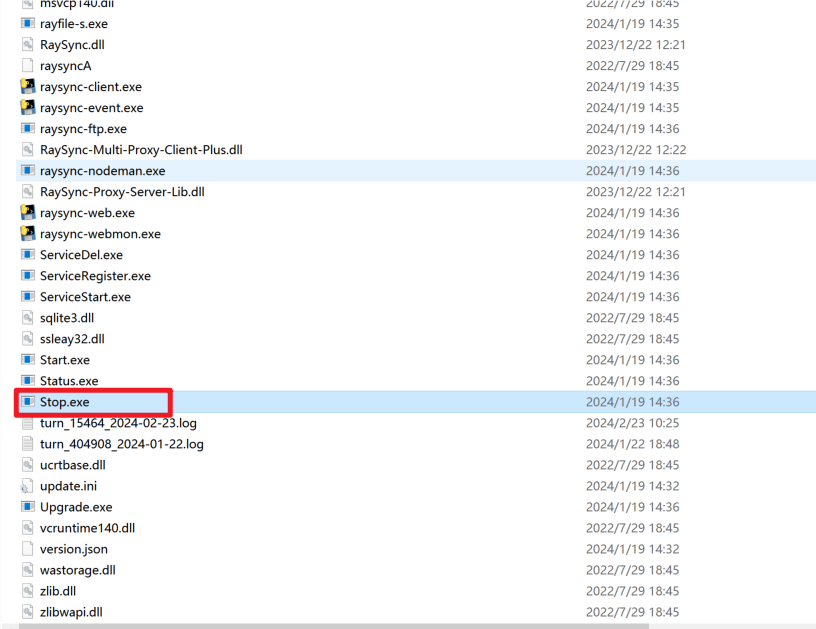Viewport: 816px width, 629px height.
Task: Click the turn_15464_2024-02-23.log file icon
Action: (x=28, y=423)
